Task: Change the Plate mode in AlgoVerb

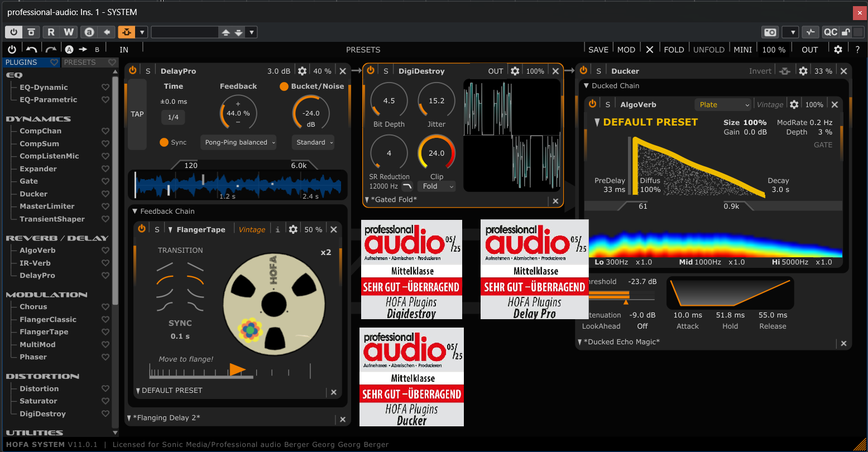Action: click(x=723, y=104)
